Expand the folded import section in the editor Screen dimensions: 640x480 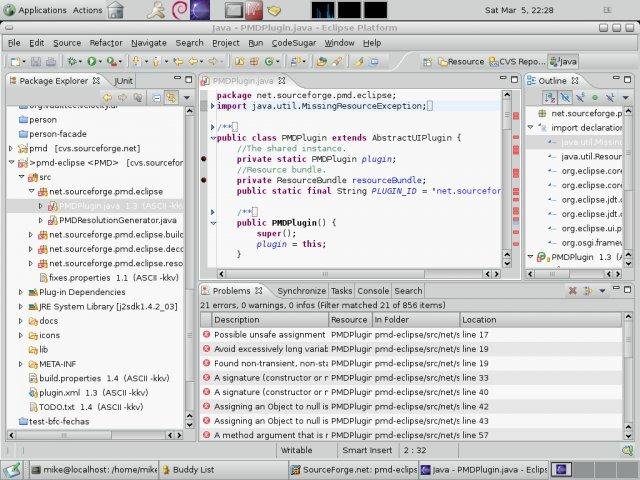click(212, 106)
